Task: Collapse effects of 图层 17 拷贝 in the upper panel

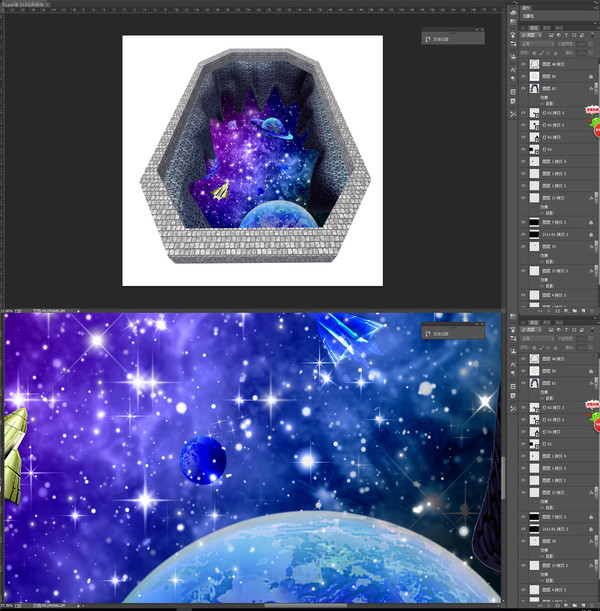Action: click(x=595, y=198)
